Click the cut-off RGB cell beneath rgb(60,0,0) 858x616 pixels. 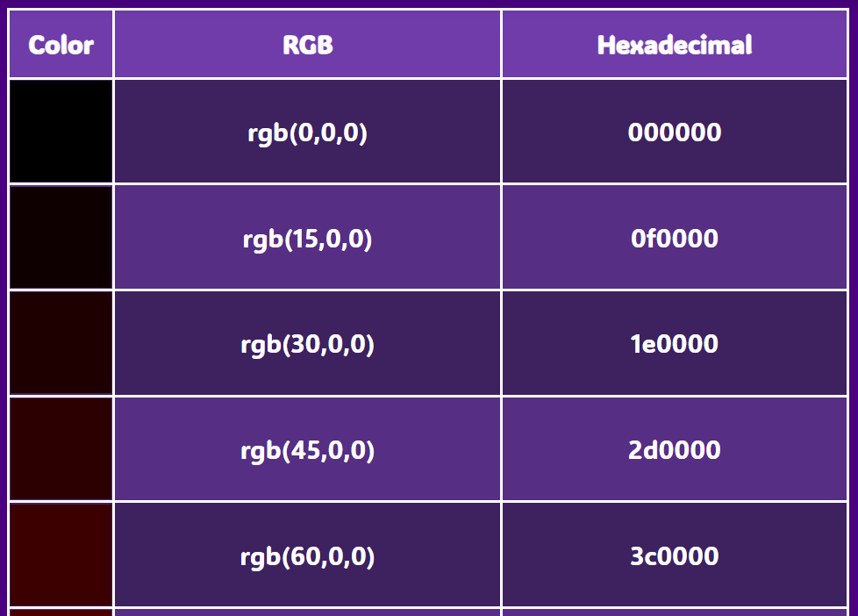coord(307,612)
